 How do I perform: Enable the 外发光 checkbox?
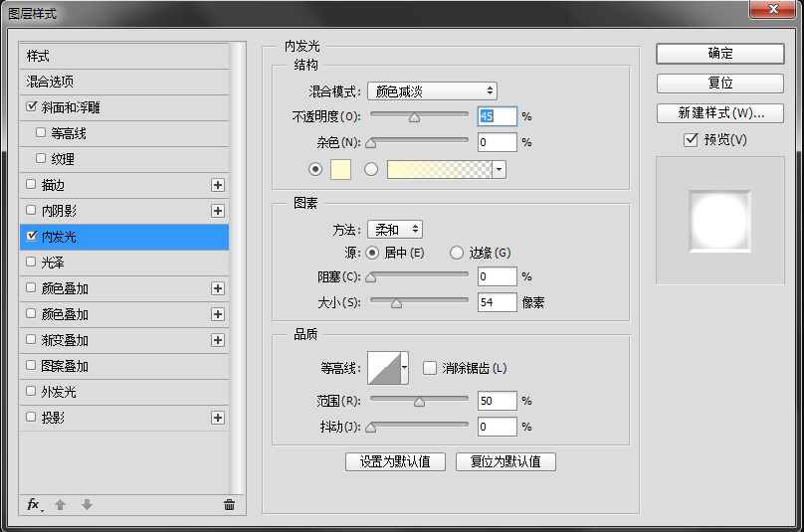[x=31, y=391]
